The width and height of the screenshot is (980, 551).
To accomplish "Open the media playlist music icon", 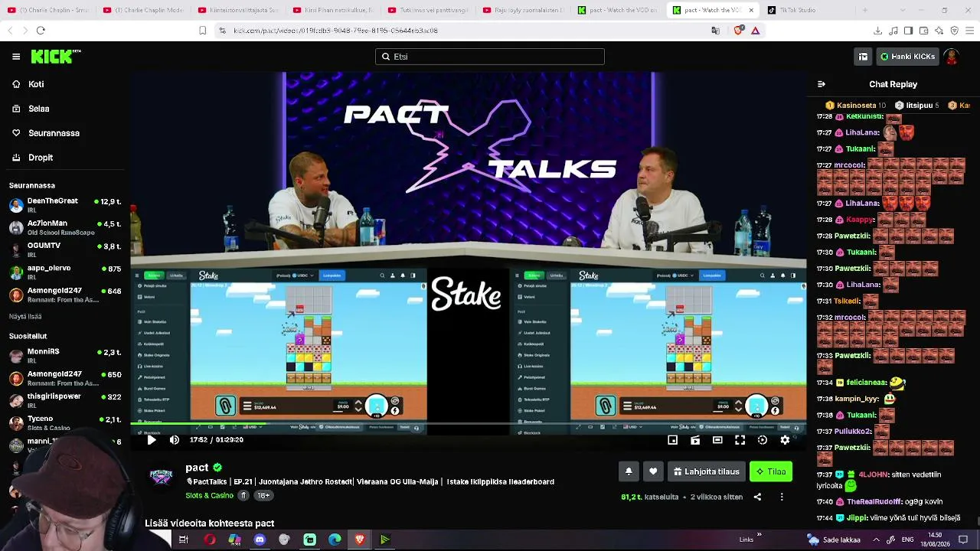I will point(893,31).
